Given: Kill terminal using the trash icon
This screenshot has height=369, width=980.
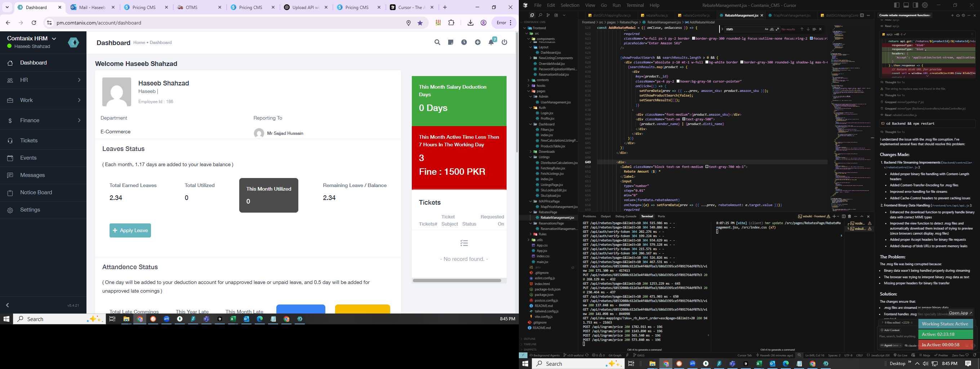Looking at the screenshot, I should click(x=850, y=217).
